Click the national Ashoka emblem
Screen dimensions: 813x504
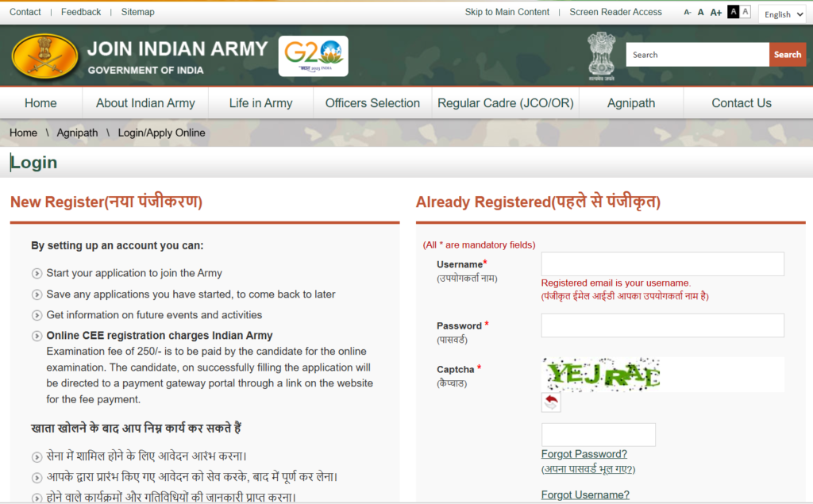(601, 56)
